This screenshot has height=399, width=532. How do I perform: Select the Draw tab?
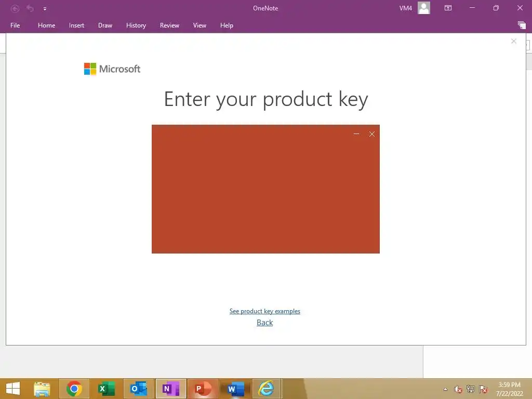[x=105, y=25]
